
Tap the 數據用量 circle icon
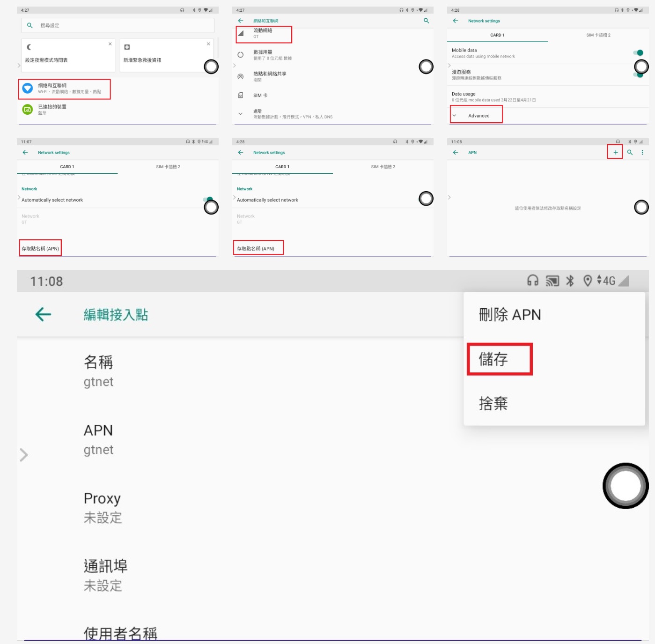[241, 55]
